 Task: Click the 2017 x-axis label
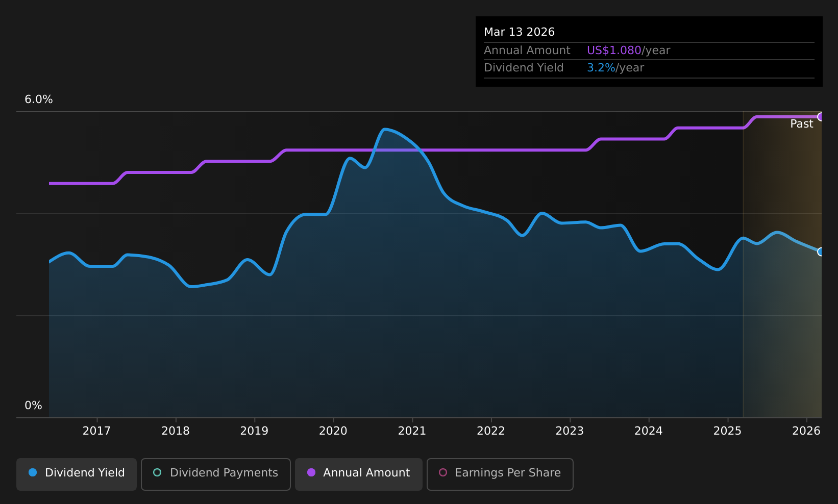tap(96, 431)
